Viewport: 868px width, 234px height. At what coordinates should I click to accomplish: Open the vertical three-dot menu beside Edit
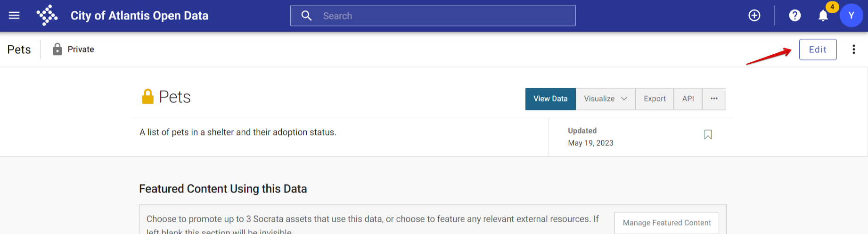tap(853, 50)
